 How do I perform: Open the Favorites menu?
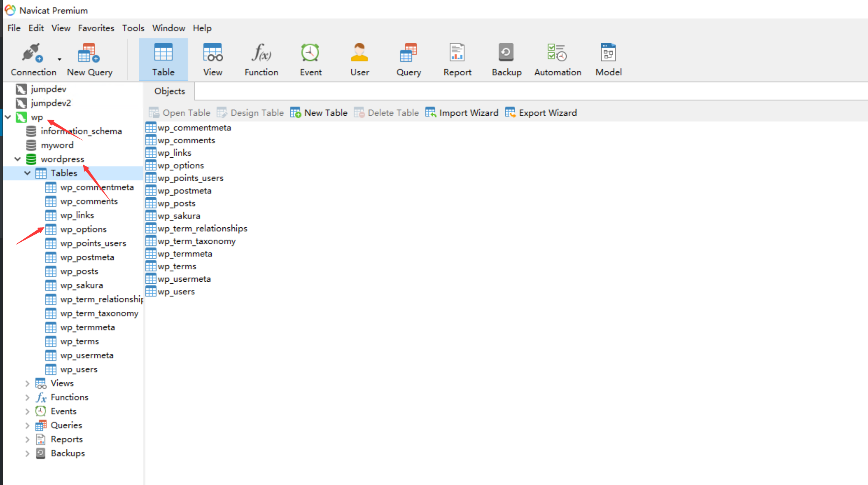[x=96, y=28]
